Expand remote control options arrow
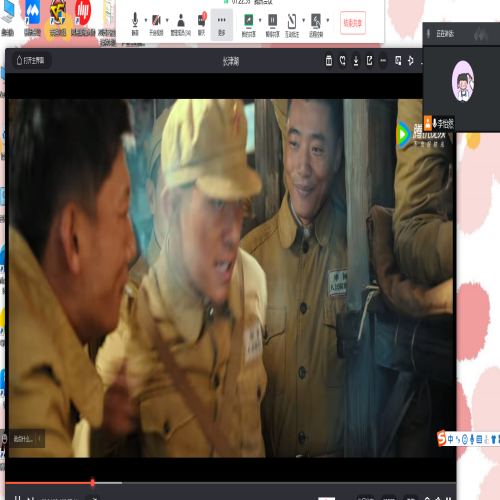This screenshot has width=500, height=500. [328, 20]
